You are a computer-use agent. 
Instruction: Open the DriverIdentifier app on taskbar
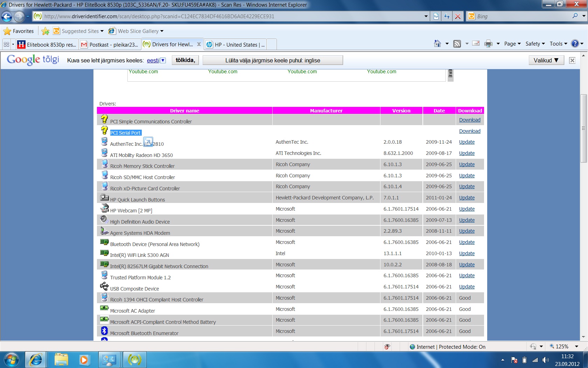[134, 360]
